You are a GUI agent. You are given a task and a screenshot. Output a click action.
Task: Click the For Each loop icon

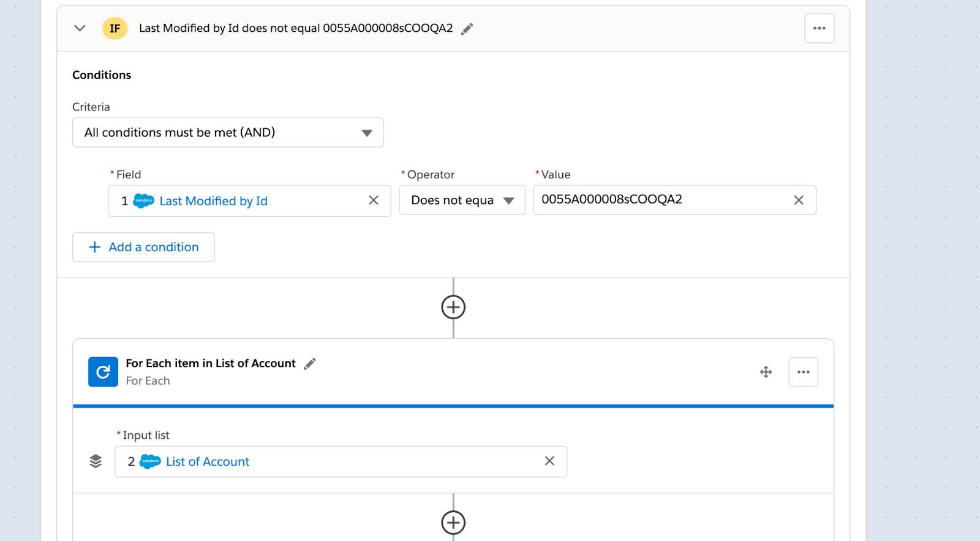click(x=103, y=372)
